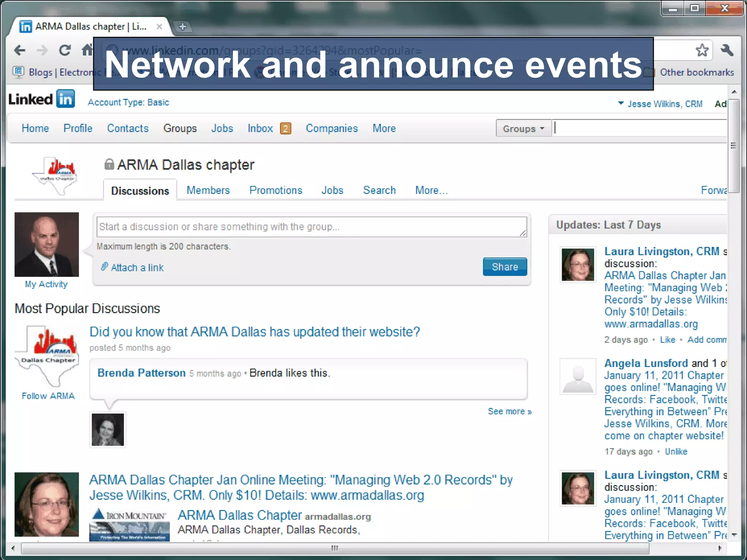Click in the start a discussion text box

pos(311,227)
